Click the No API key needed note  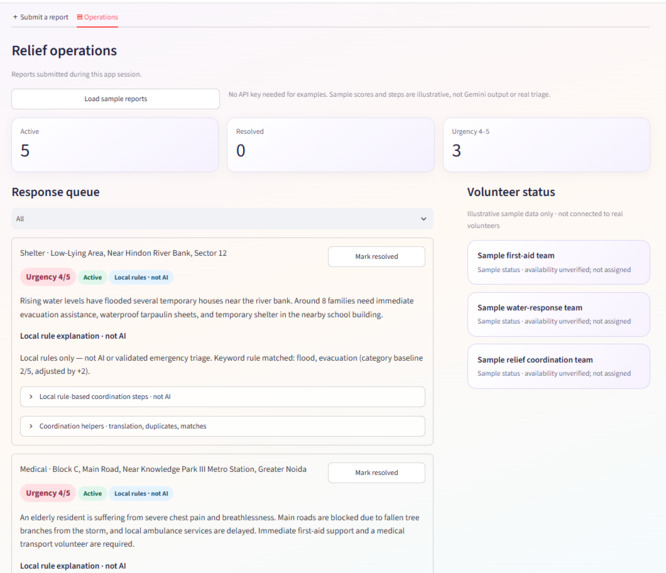(389, 94)
